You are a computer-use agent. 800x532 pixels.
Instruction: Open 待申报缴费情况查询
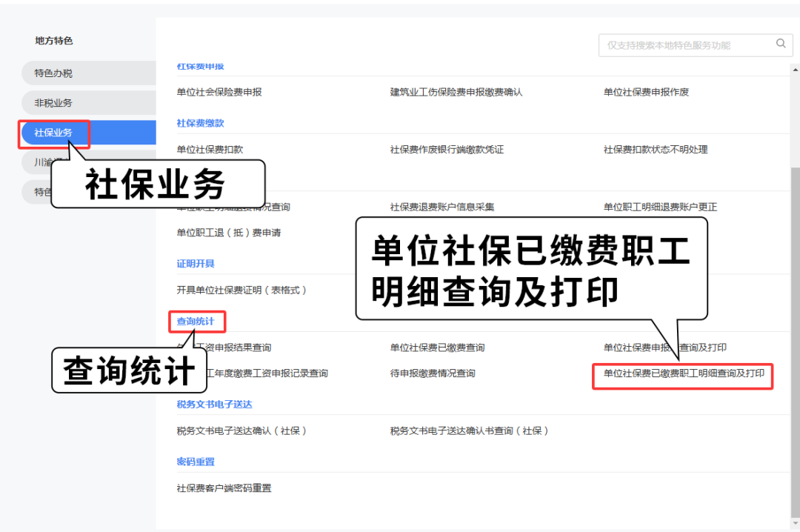click(433, 373)
